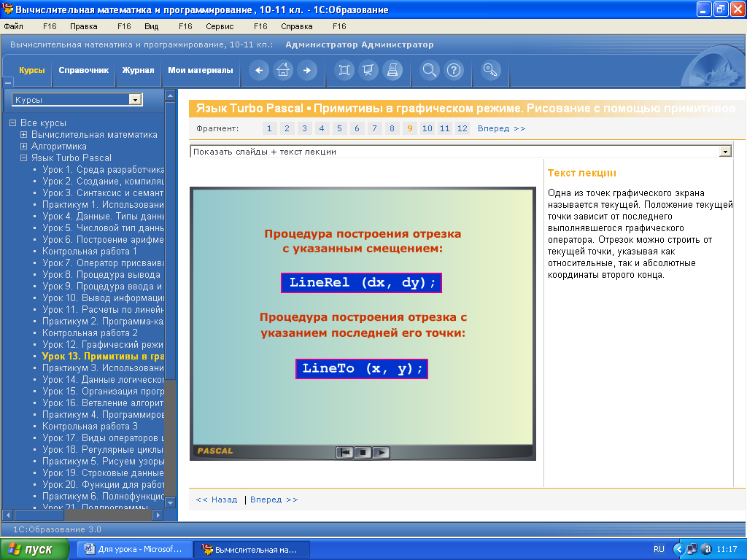Switch to the Журнал tab
The width and height of the screenshot is (747, 560).
[x=138, y=70]
